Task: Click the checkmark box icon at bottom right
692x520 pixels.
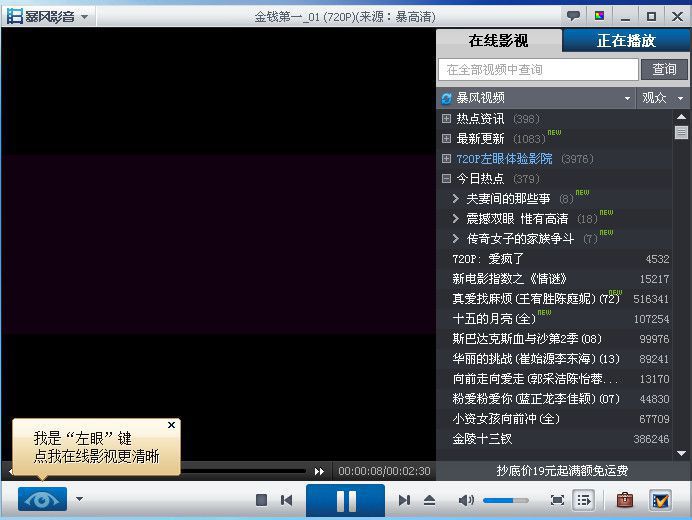Action: click(x=660, y=500)
